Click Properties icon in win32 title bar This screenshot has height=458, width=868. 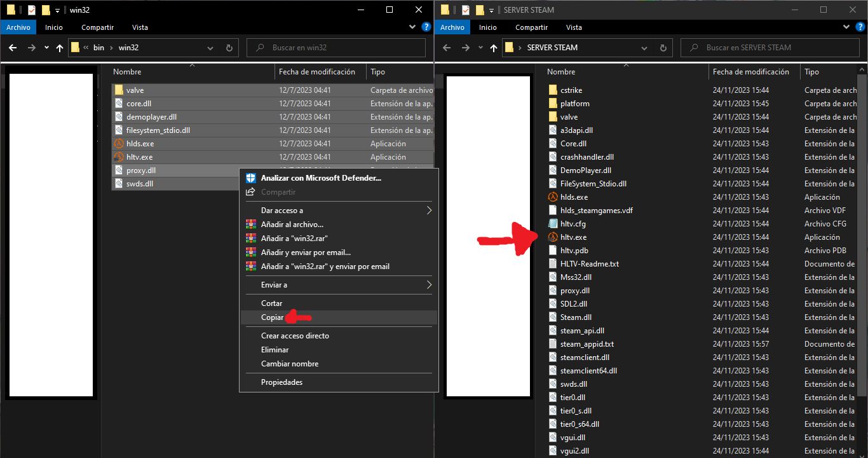[32, 10]
